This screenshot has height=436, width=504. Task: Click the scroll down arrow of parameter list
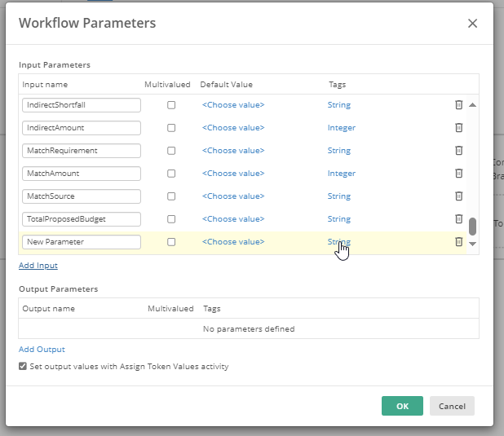[472, 244]
